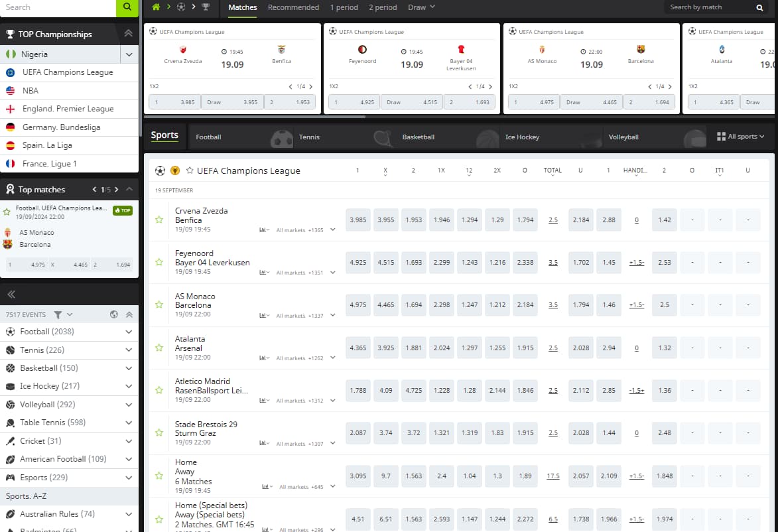This screenshot has height=532, width=778.
Task: Previous odds page arrow on Feyenoord card
Action: click(x=470, y=86)
